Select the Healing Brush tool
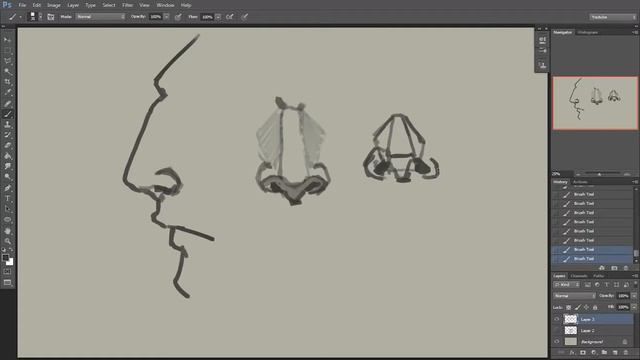640x360 pixels. click(7, 103)
